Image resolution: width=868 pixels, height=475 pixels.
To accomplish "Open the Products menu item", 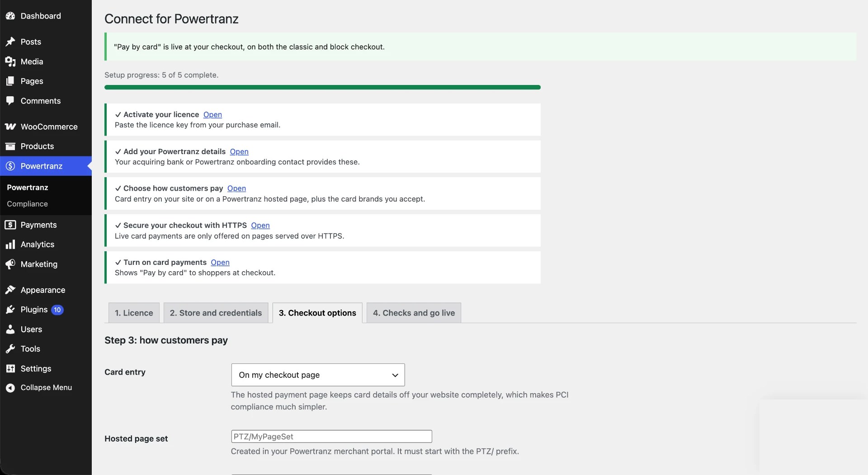I will click(46, 146).
